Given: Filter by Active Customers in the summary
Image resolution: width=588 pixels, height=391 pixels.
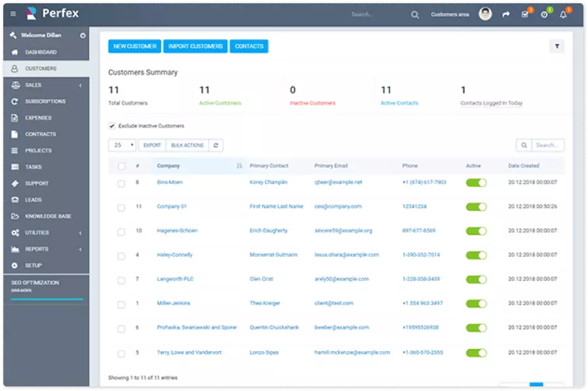Looking at the screenshot, I should [x=220, y=103].
